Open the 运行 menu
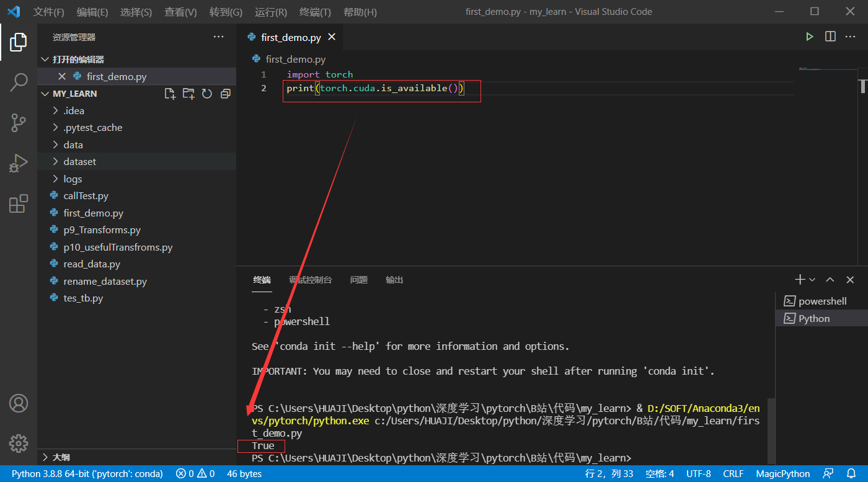This screenshot has width=868, height=482. pyautogui.click(x=270, y=11)
